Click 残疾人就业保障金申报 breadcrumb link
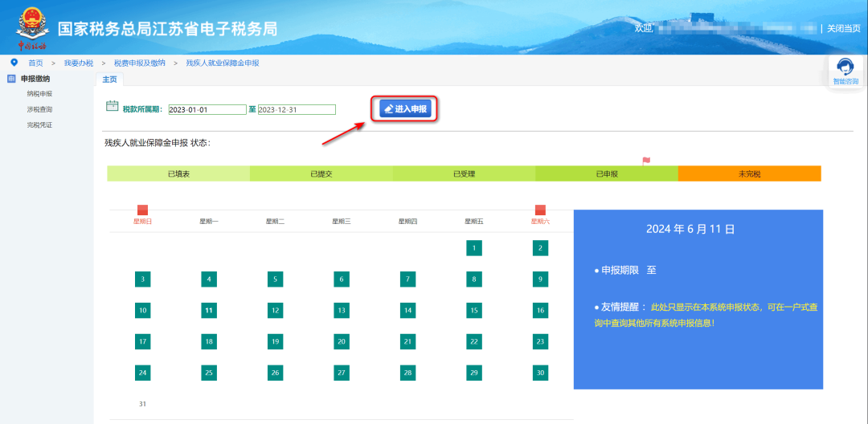The image size is (868, 424). (x=223, y=63)
